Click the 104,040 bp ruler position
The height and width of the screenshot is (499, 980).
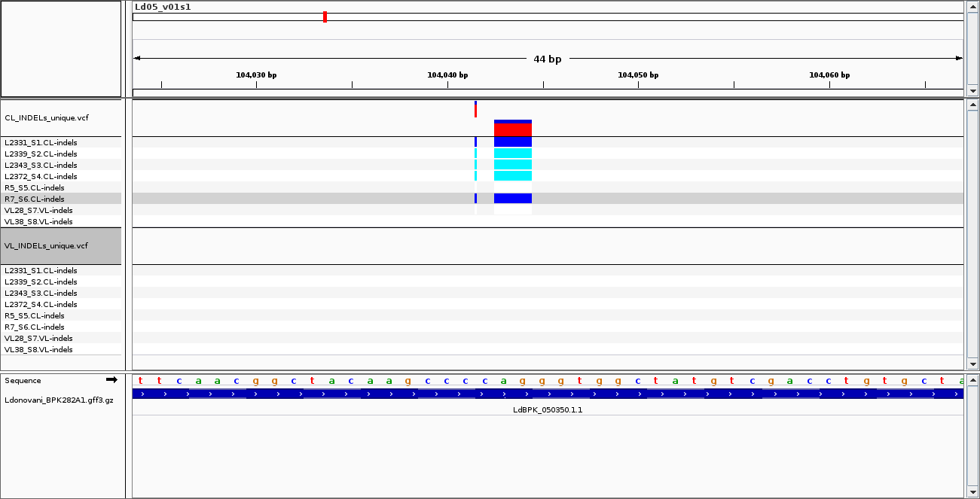[447, 75]
